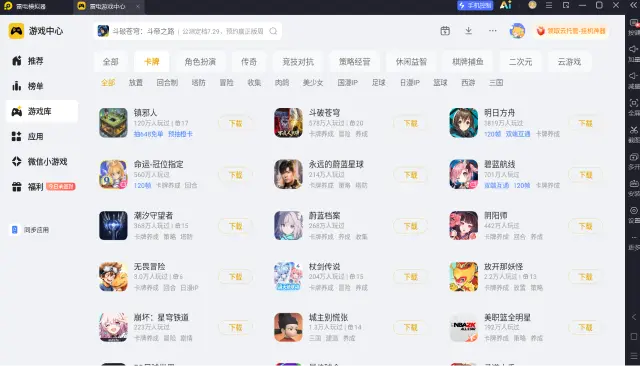This screenshot has height=366, width=640.
Task: Click the 阴阳师 game icon
Action: click(x=463, y=225)
